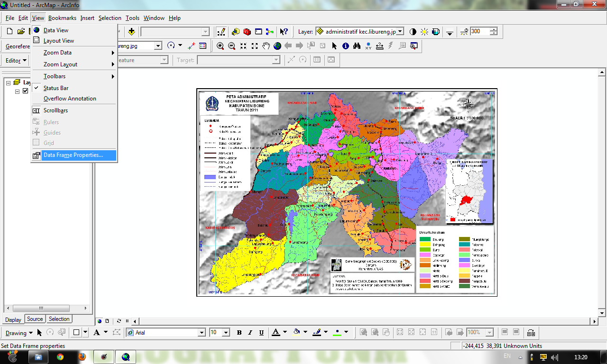Open the Find binoculars tool
The image size is (607, 364).
click(x=357, y=46)
